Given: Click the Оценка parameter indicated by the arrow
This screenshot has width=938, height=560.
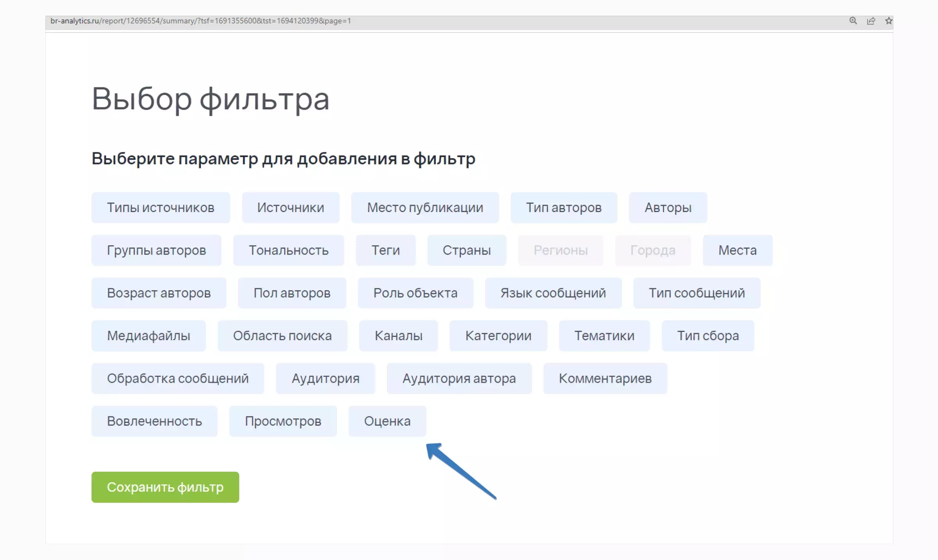Looking at the screenshot, I should click(387, 421).
